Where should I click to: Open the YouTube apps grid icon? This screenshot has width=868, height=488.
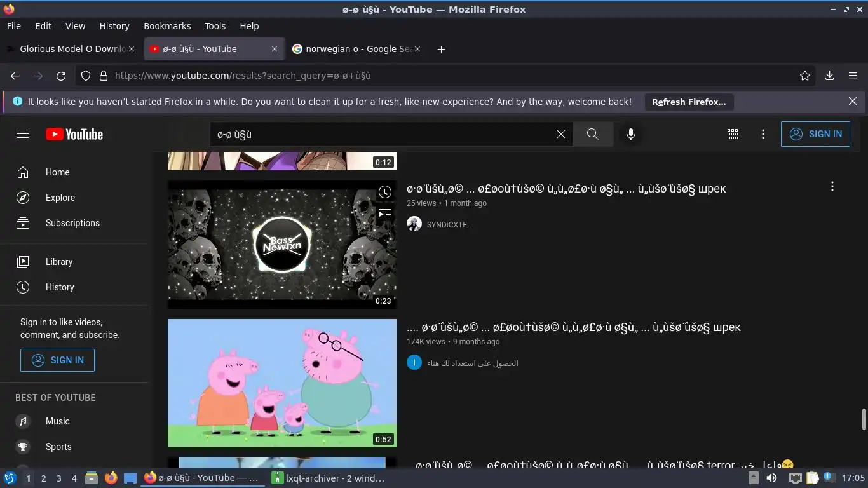pos(733,134)
